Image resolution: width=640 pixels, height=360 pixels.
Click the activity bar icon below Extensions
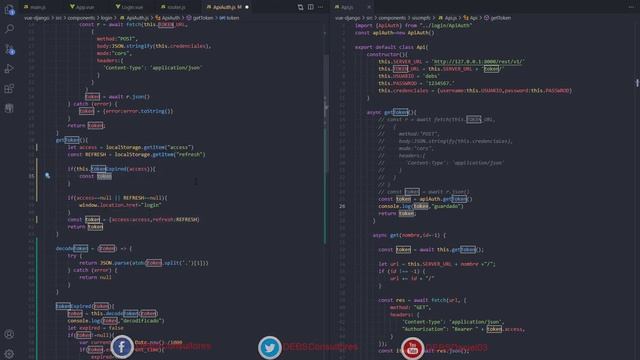(x=9, y=108)
